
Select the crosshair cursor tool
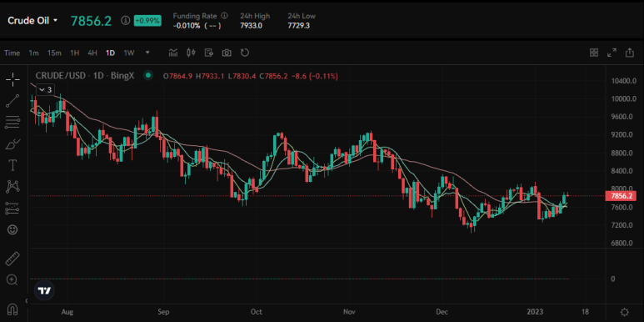[x=12, y=79]
